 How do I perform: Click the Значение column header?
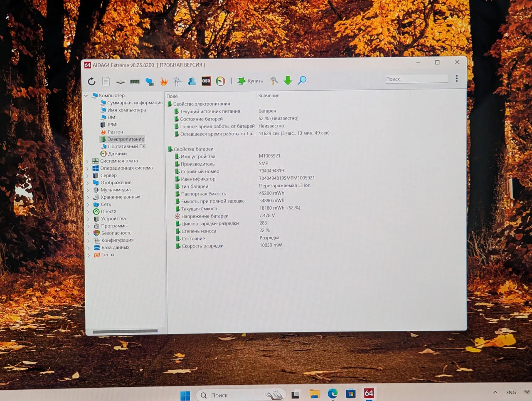pyautogui.click(x=268, y=96)
